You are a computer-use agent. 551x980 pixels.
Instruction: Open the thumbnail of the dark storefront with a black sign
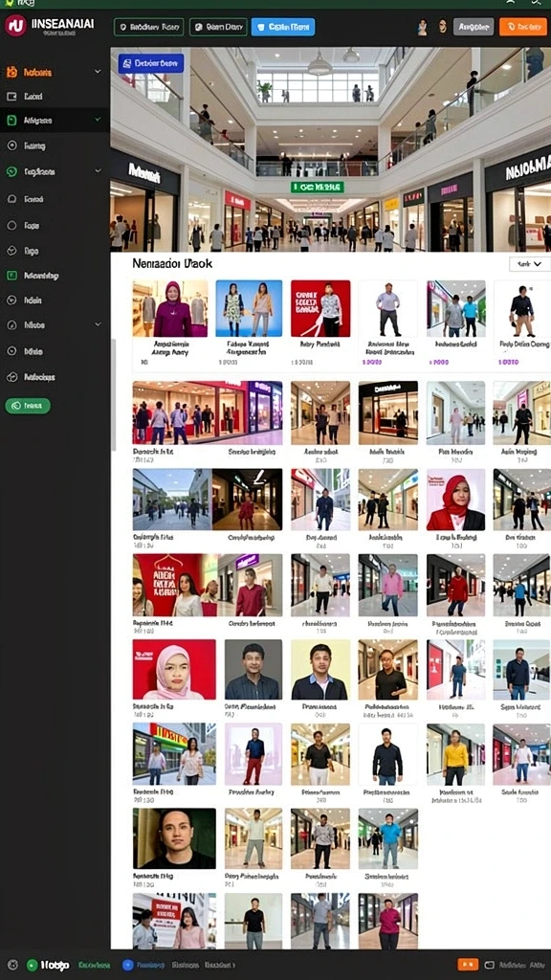(388, 412)
